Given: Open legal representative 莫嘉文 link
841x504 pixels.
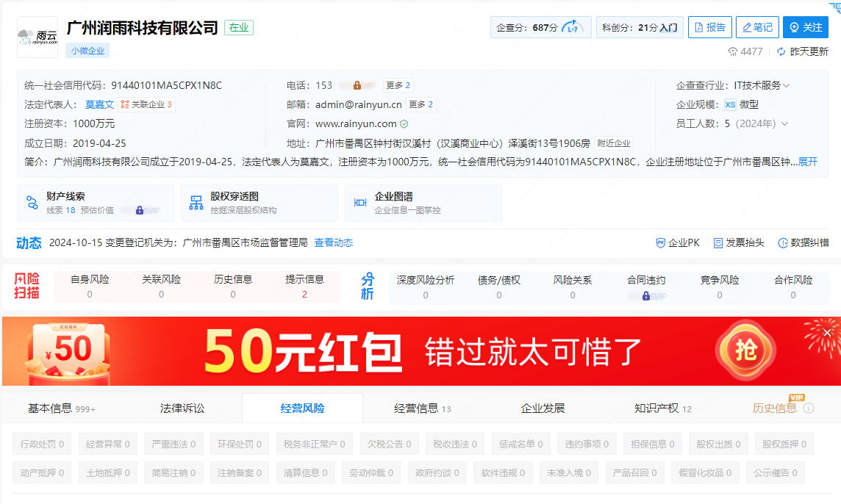Looking at the screenshot, I should coord(100,104).
